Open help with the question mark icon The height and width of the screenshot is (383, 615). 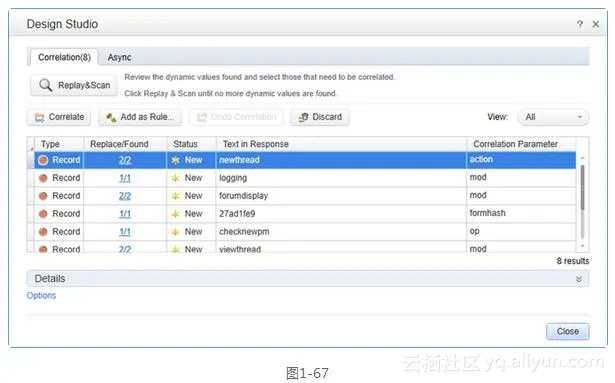coord(580,24)
